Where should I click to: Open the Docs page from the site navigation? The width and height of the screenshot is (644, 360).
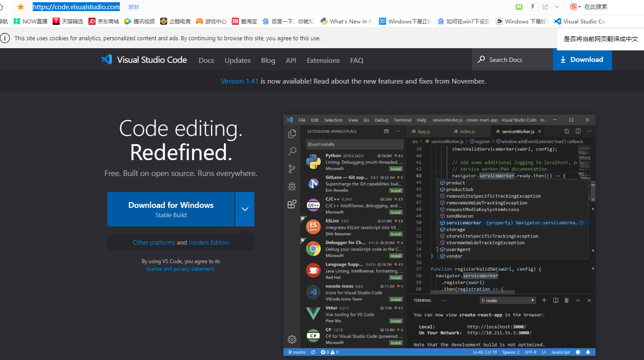point(207,60)
